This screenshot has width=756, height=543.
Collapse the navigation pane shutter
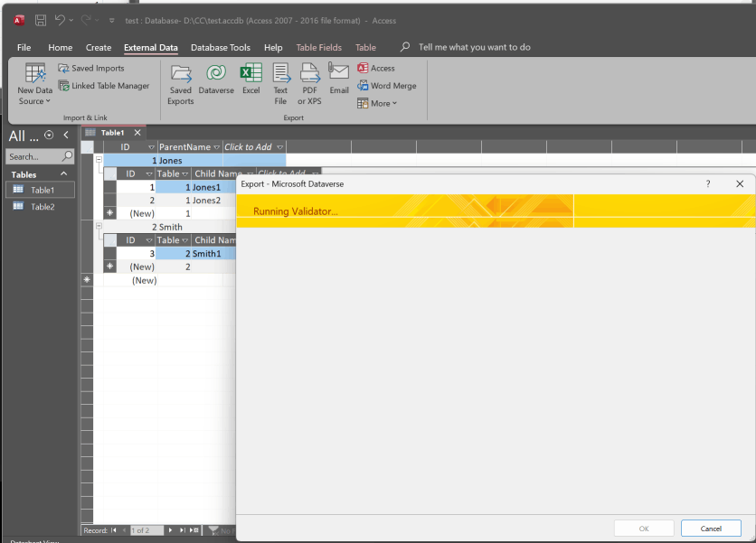coord(66,135)
